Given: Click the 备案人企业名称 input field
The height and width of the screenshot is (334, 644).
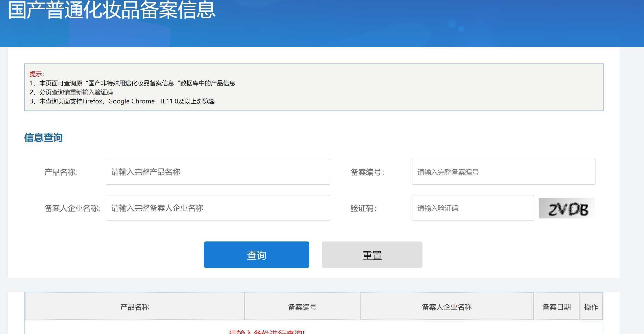Looking at the screenshot, I should pyautogui.click(x=218, y=208).
